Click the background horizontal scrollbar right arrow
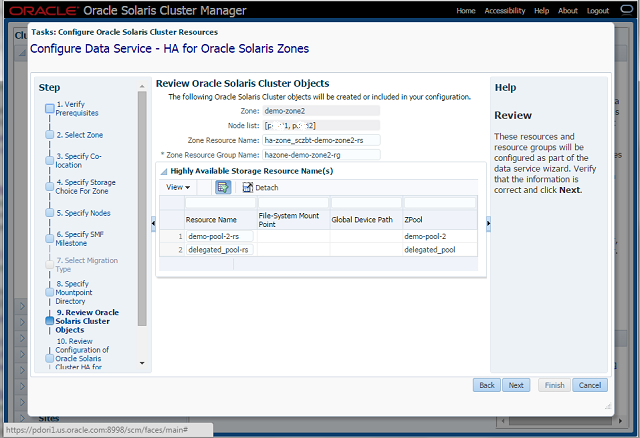The image size is (640, 438). coord(620,421)
